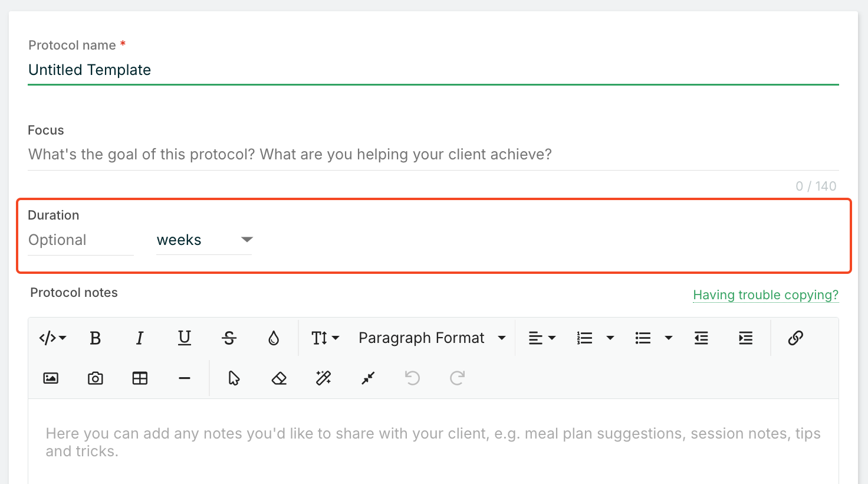
Task: Click the camera icon in toolbar
Action: (96, 378)
